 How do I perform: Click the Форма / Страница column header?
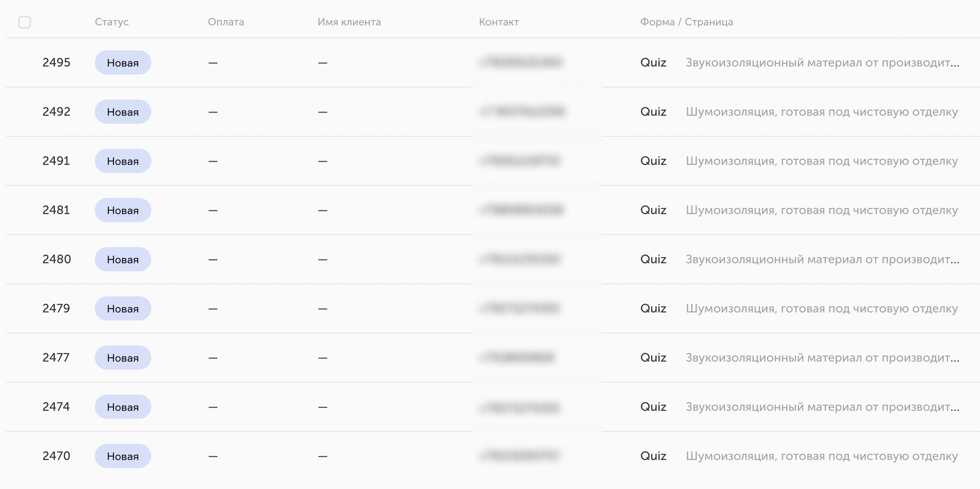tap(687, 22)
